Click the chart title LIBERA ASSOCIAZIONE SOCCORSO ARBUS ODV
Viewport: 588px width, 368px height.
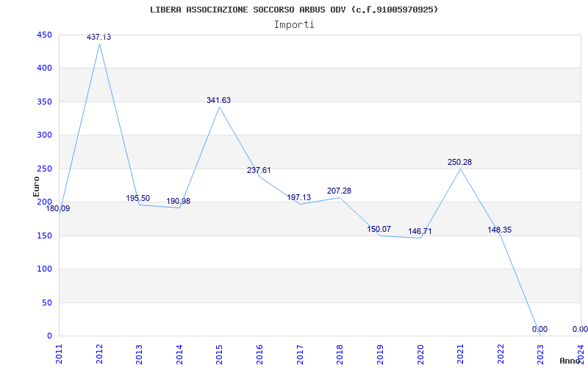(x=294, y=10)
